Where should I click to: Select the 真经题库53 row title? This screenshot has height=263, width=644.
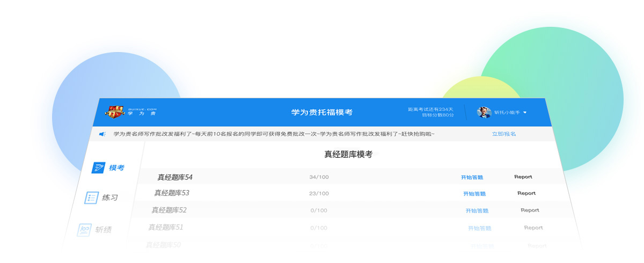click(172, 193)
